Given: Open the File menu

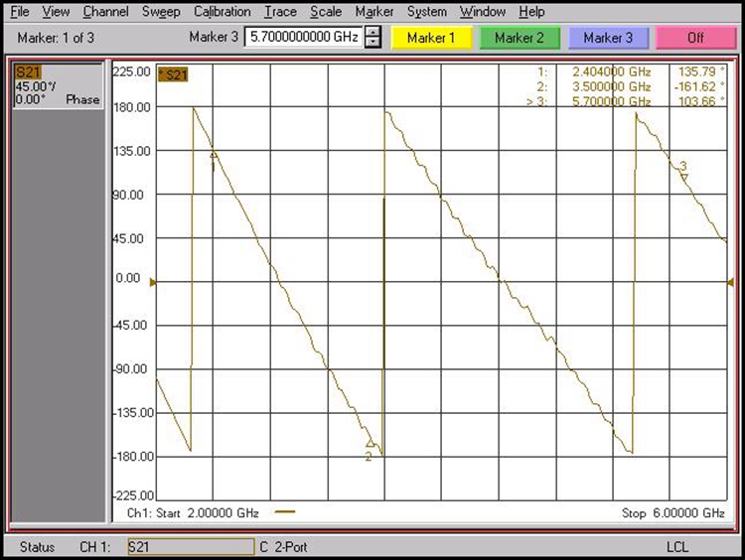Looking at the screenshot, I should [x=20, y=12].
